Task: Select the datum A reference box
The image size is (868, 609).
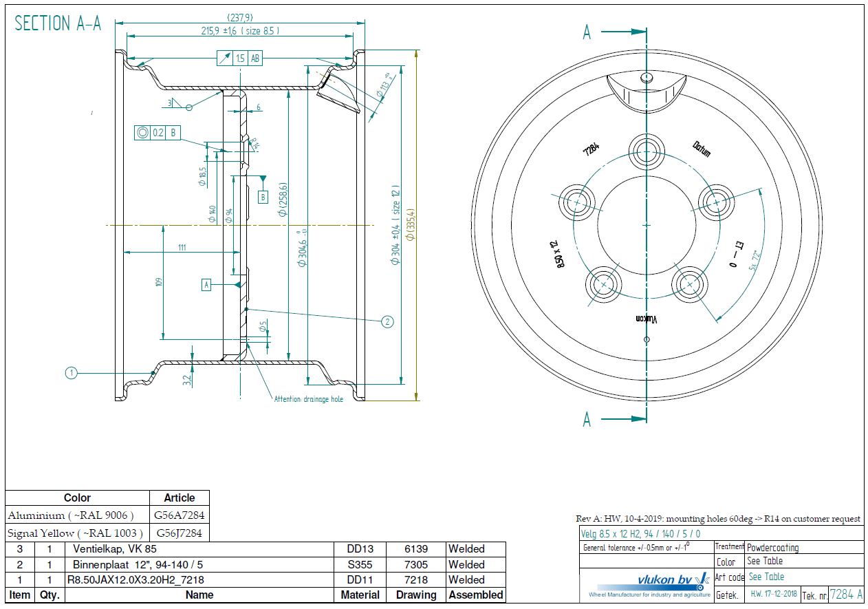Action: [x=206, y=284]
